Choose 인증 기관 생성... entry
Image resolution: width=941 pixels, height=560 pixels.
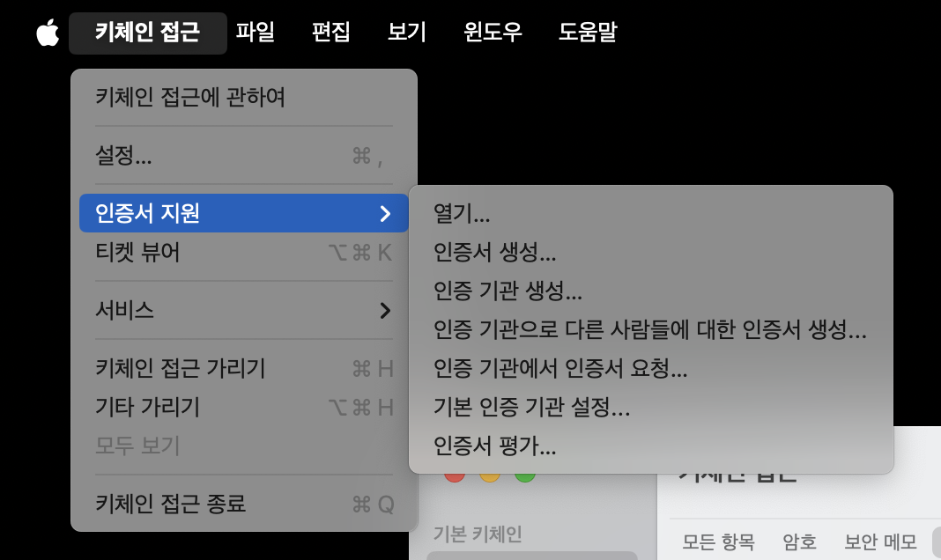pyautogui.click(x=651, y=291)
